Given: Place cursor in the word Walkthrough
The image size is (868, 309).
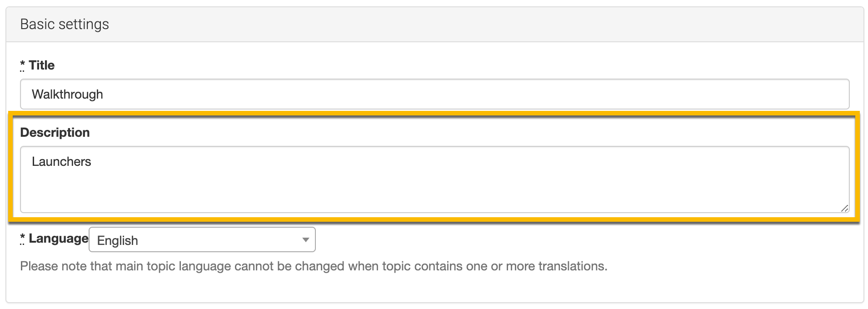Looking at the screenshot, I should [x=67, y=95].
